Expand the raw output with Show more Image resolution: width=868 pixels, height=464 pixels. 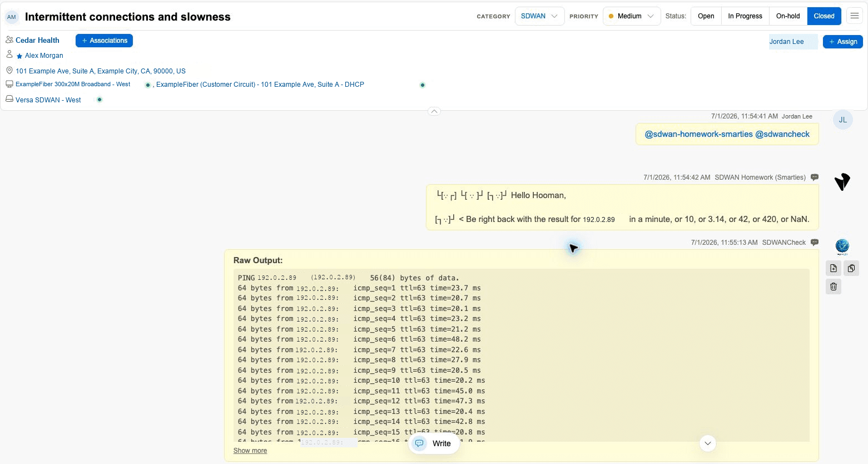pyautogui.click(x=250, y=451)
